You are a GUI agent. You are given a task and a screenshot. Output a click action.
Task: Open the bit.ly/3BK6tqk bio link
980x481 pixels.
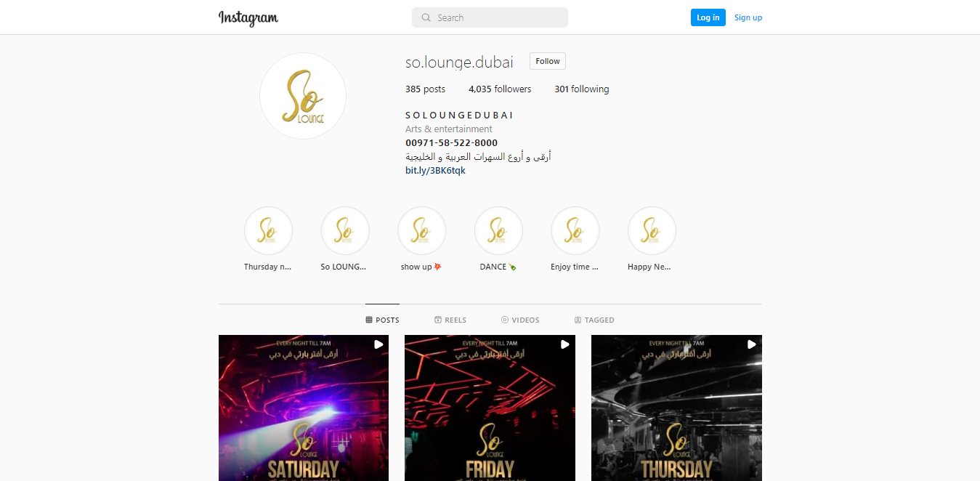click(435, 171)
